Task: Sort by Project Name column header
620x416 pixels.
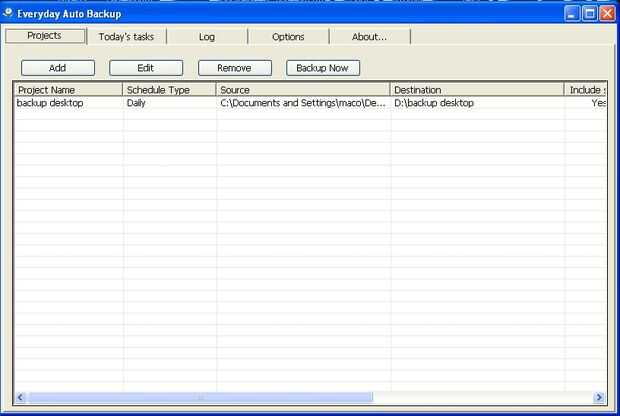Action: point(68,90)
